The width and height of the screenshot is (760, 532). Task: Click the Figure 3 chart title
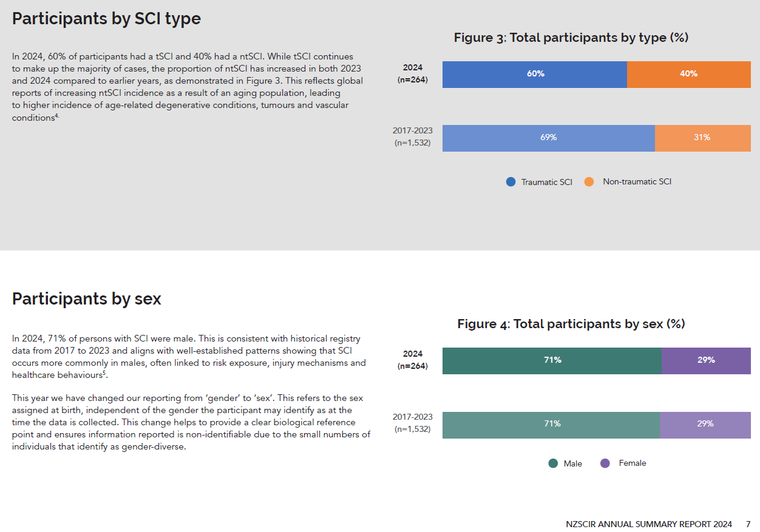(571, 38)
